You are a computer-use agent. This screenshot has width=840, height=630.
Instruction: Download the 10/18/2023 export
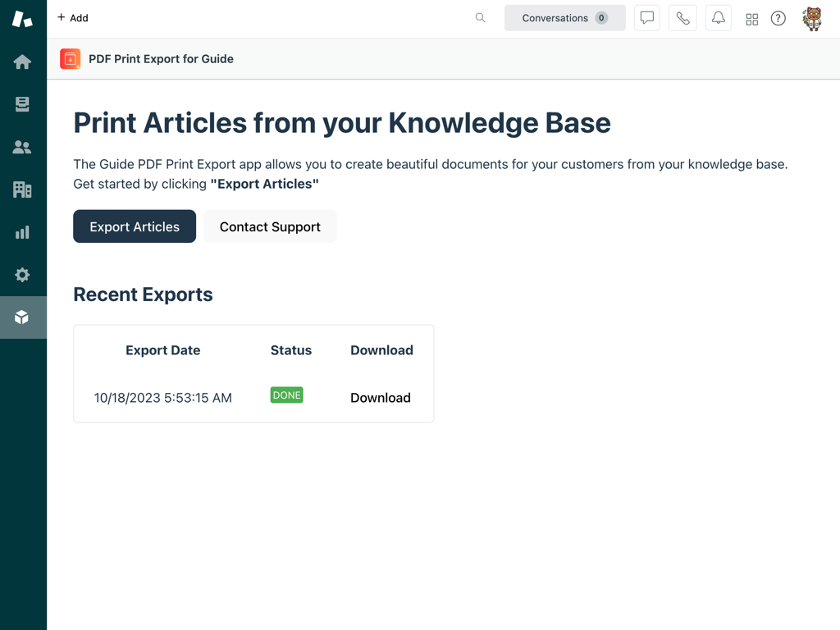coord(381,398)
